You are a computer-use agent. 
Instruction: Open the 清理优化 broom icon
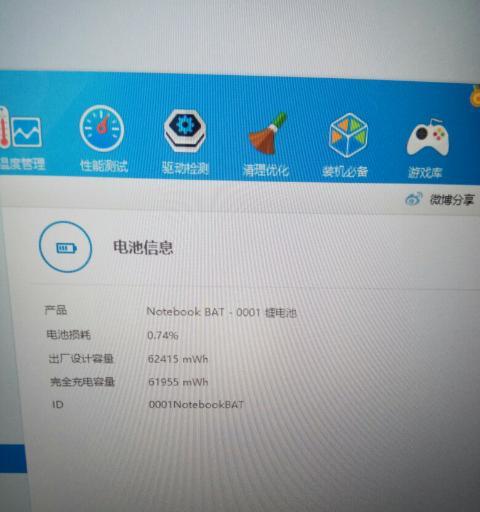(x=268, y=134)
